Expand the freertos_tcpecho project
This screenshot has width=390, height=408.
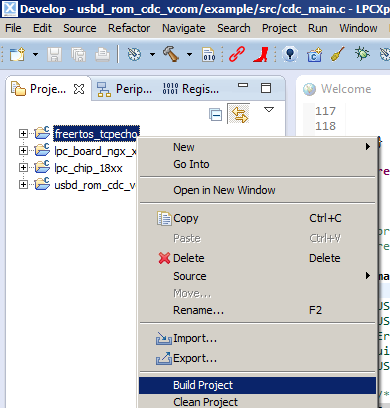[x=23, y=134]
